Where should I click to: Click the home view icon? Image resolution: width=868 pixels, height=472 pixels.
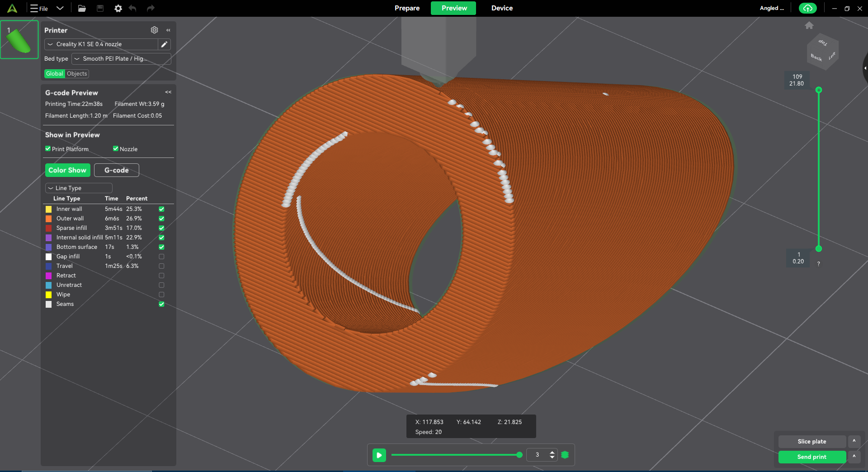[x=809, y=25]
